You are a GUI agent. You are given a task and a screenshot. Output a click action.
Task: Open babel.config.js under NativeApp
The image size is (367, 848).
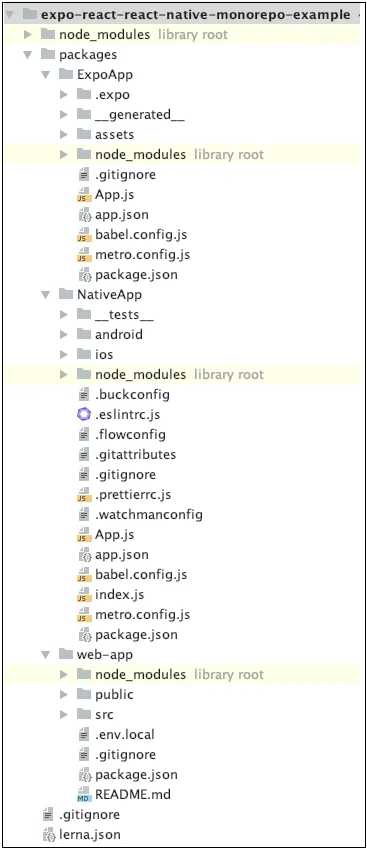141,575
